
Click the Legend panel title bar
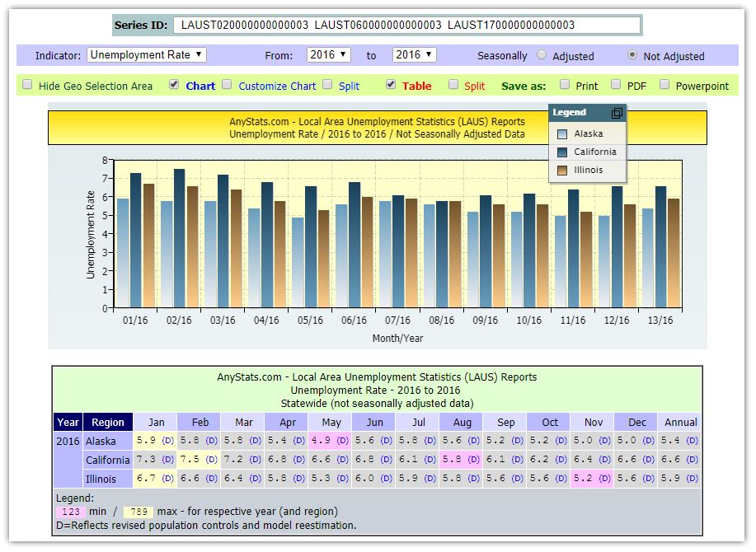[x=587, y=113]
